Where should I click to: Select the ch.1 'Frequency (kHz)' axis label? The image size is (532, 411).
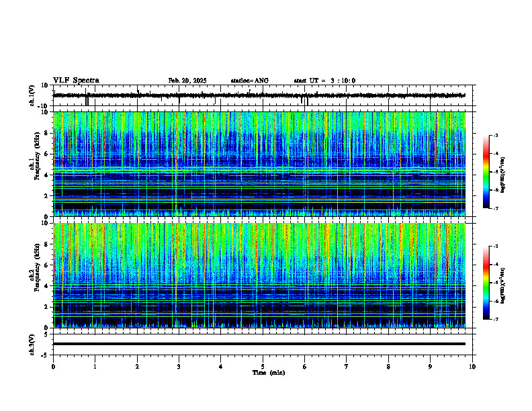pos(37,154)
